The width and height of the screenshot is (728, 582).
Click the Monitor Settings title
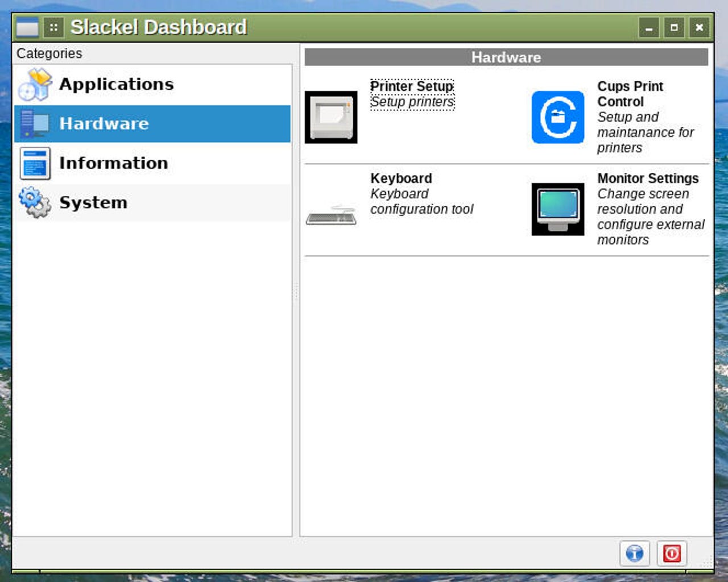(x=648, y=178)
